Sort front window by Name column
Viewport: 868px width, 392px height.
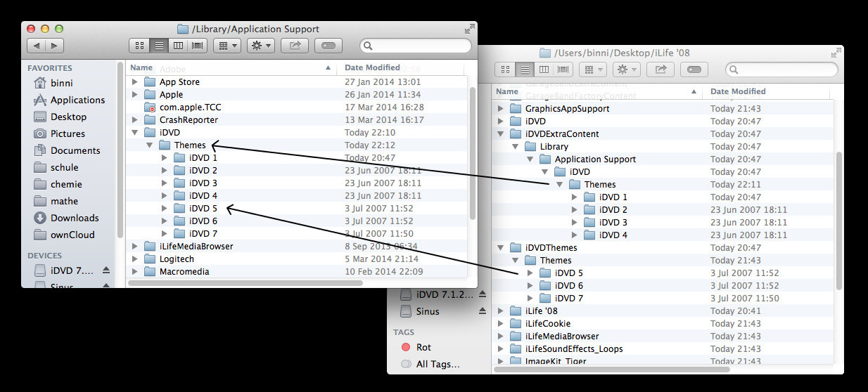pos(231,68)
